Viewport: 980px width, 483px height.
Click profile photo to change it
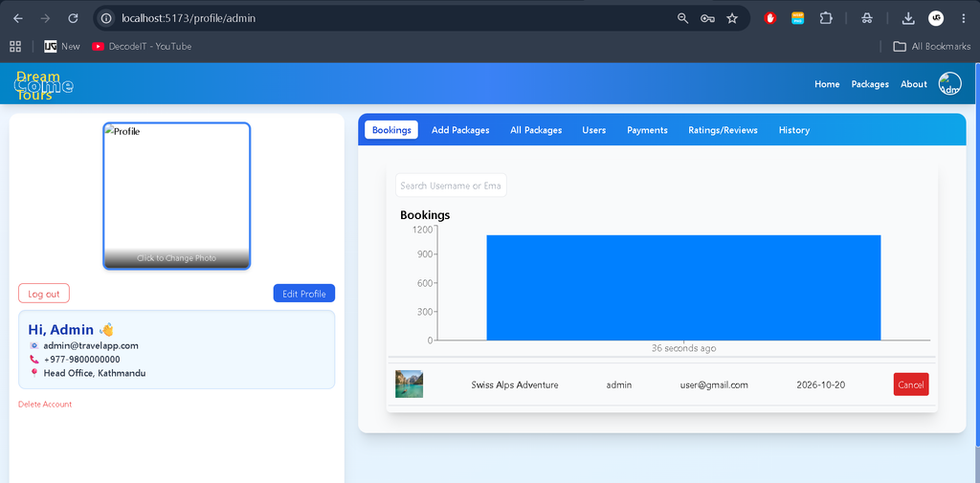click(177, 195)
